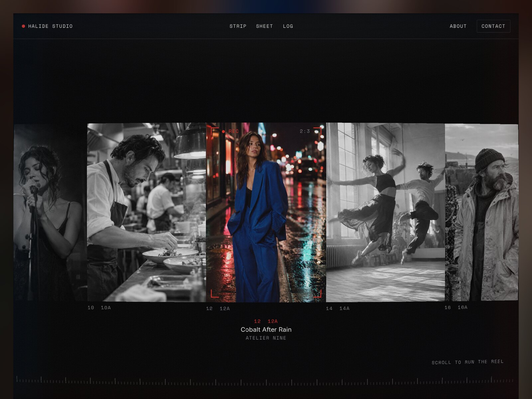Open the LOG page
The width and height of the screenshot is (532, 399).
288,26
